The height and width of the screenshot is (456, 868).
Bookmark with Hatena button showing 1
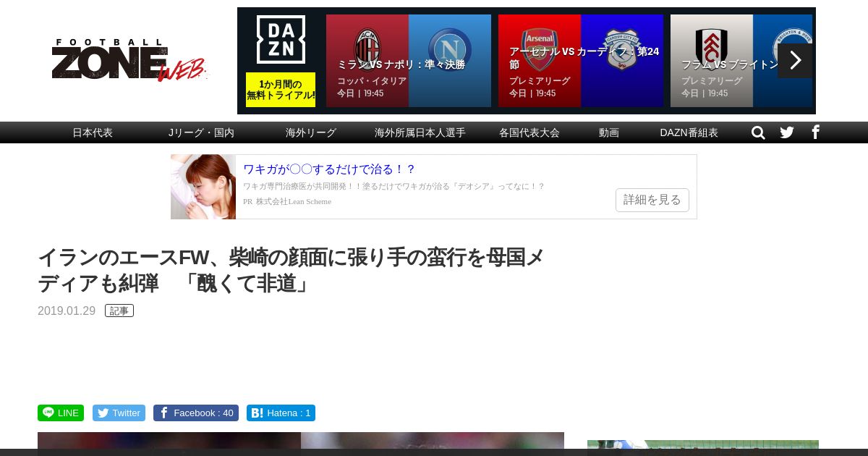(281, 413)
